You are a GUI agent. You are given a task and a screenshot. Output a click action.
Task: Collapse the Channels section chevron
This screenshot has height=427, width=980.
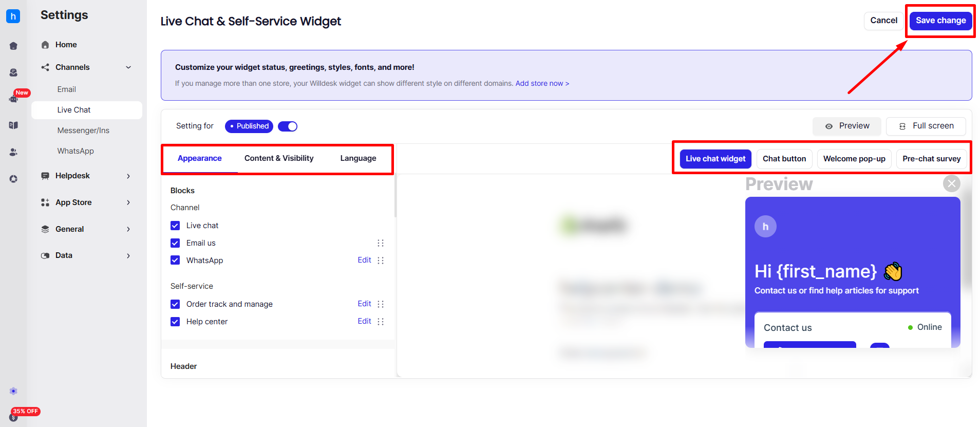pos(128,67)
